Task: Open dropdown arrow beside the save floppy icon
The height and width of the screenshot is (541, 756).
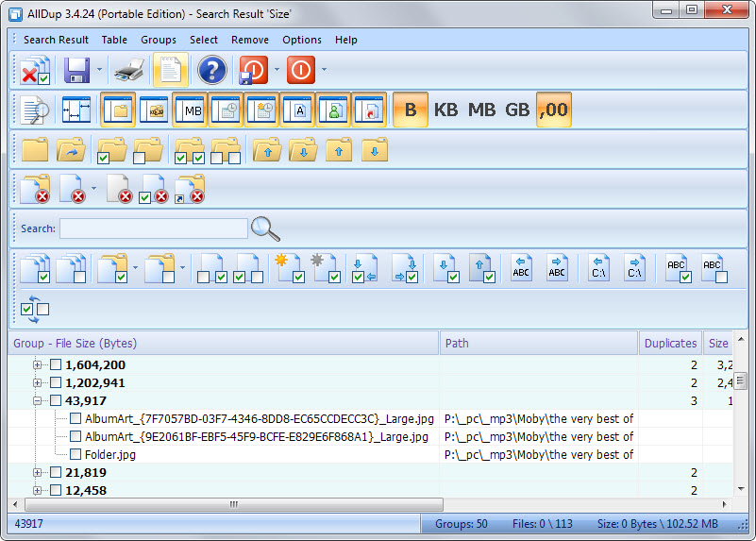Action: pyautogui.click(x=99, y=70)
